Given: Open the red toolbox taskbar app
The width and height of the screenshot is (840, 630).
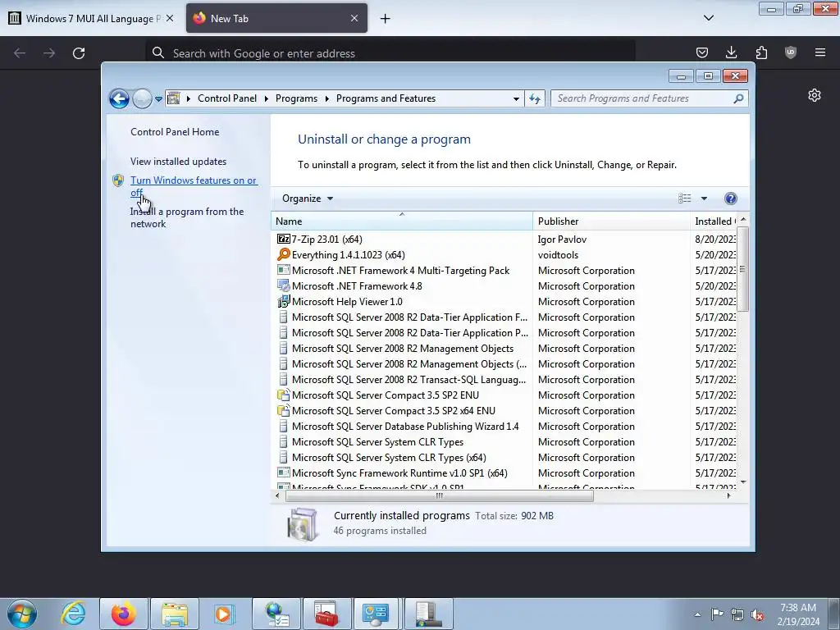Looking at the screenshot, I should pos(326,614).
